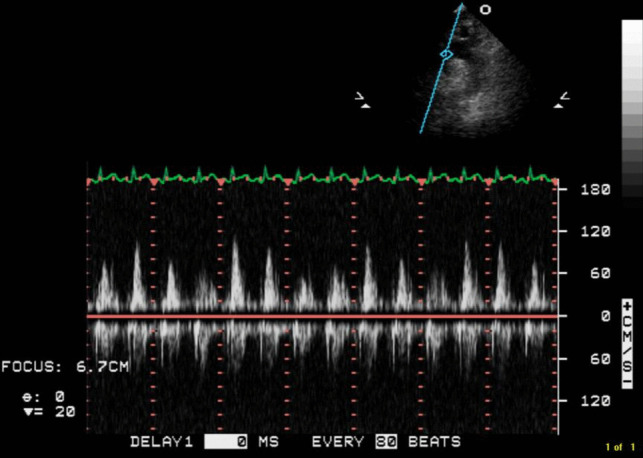643x458 pixels.
Task: Click the green ECG trace
Action: pos(322,175)
